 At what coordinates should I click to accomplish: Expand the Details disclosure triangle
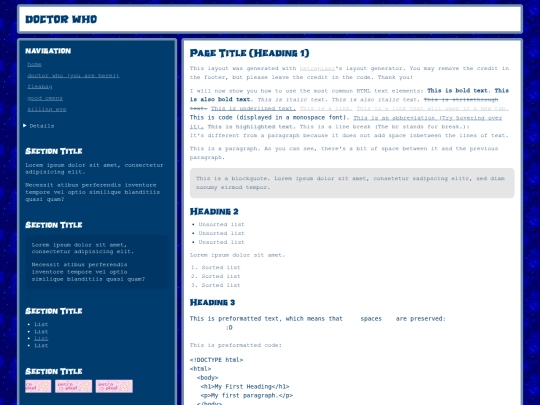coord(25,125)
